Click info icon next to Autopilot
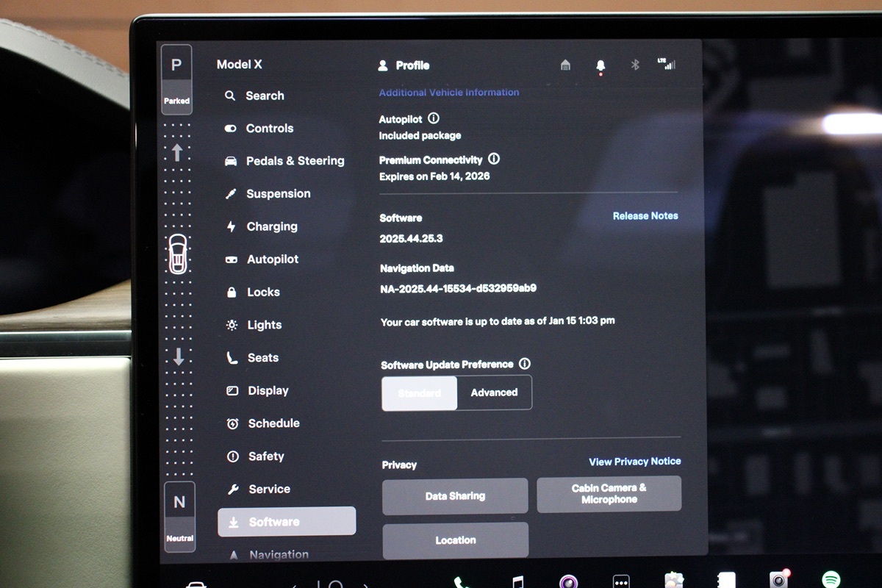The width and height of the screenshot is (882, 588). click(x=434, y=118)
